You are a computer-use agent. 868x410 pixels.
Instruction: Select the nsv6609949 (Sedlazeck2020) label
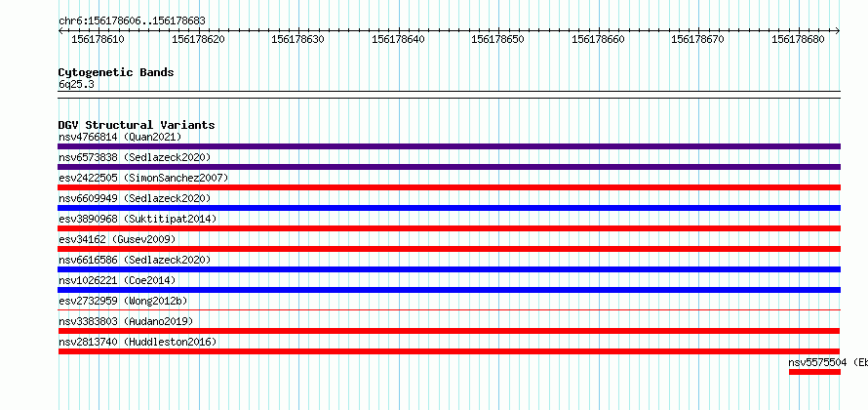click(135, 198)
